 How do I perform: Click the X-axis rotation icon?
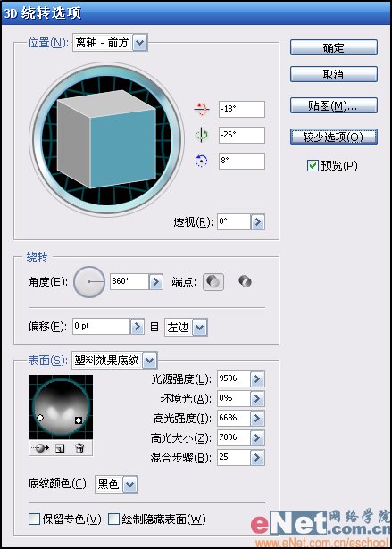[202, 109]
